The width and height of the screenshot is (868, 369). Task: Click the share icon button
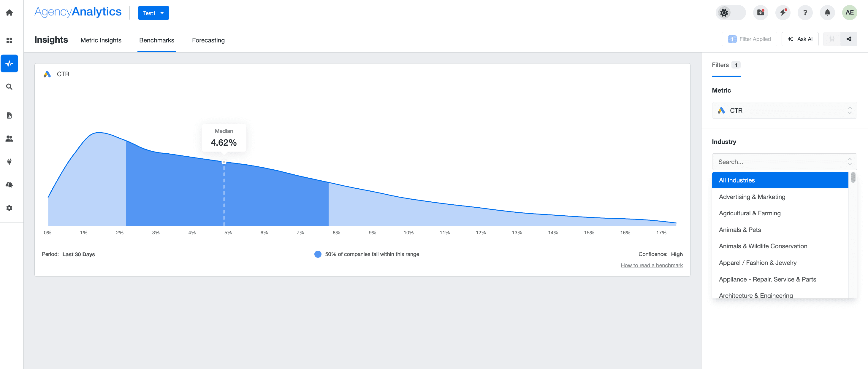pyautogui.click(x=849, y=39)
